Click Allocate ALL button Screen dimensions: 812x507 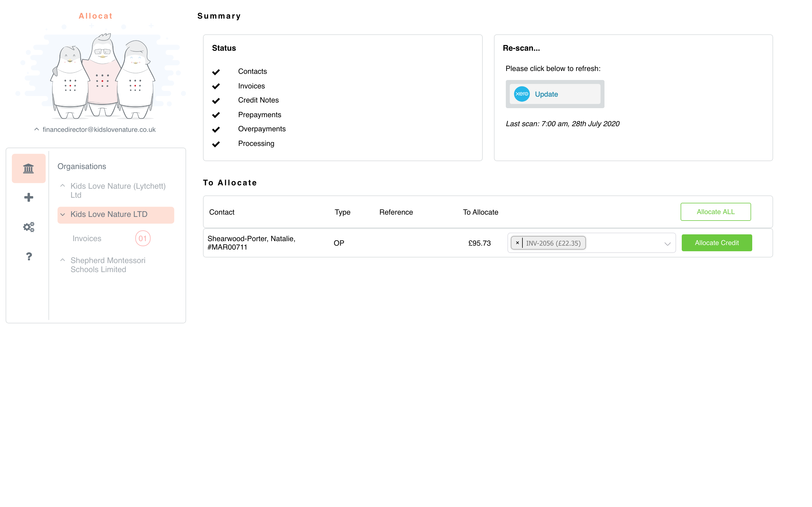tap(716, 212)
